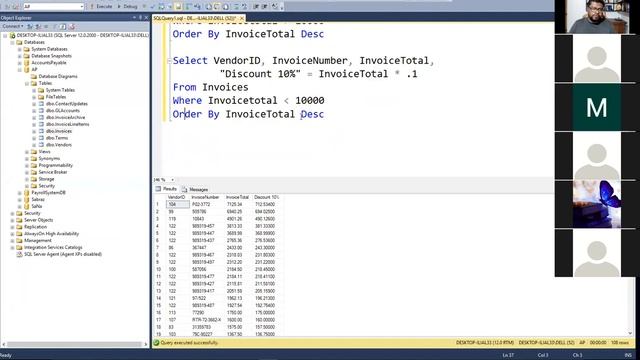Place cursor on 'Where Invoicetotal < 10000' line

tap(249, 100)
